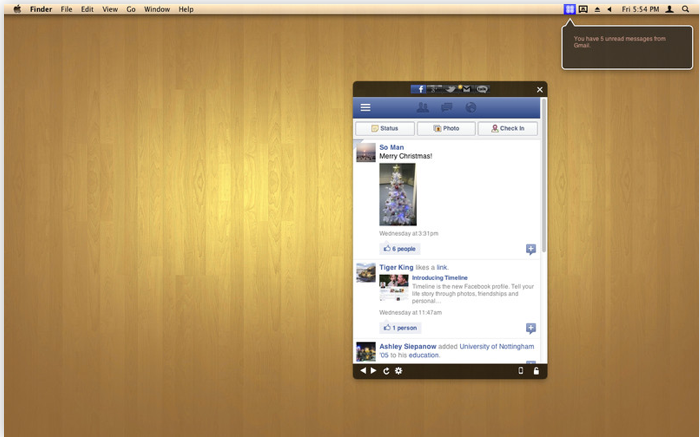Switch to the Google+ tab in the widget
Viewport: 700px width, 437px height.
tap(434, 89)
